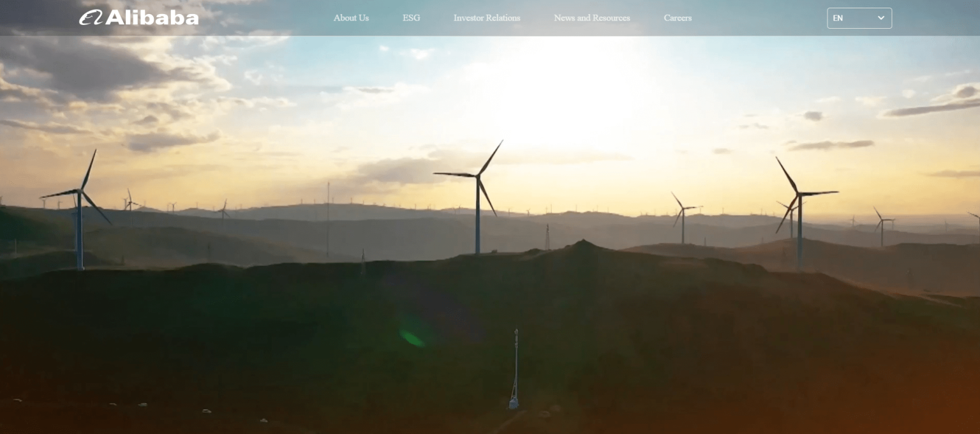This screenshot has width=980, height=434.
Task: Click the green lens flare spot
Action: [412, 338]
